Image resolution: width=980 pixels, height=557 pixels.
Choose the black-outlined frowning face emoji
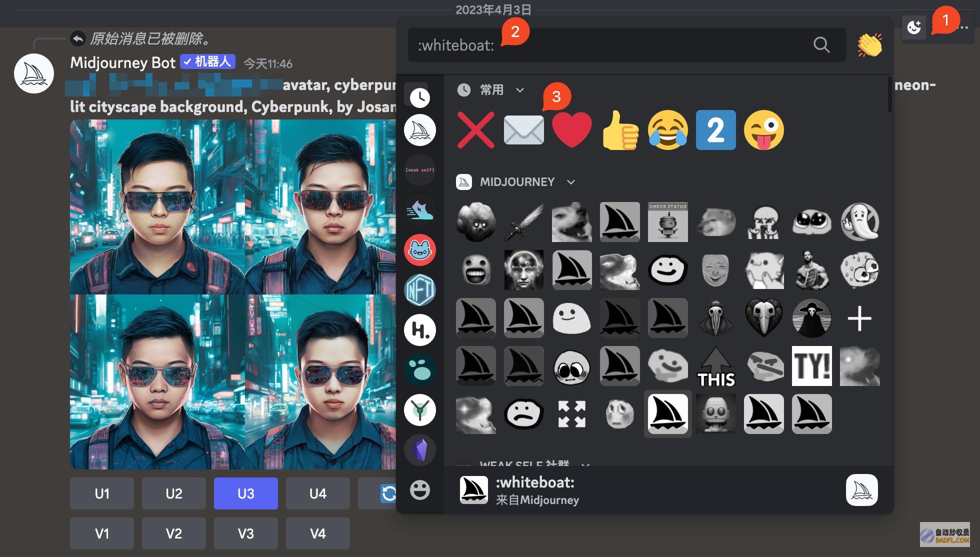523,414
